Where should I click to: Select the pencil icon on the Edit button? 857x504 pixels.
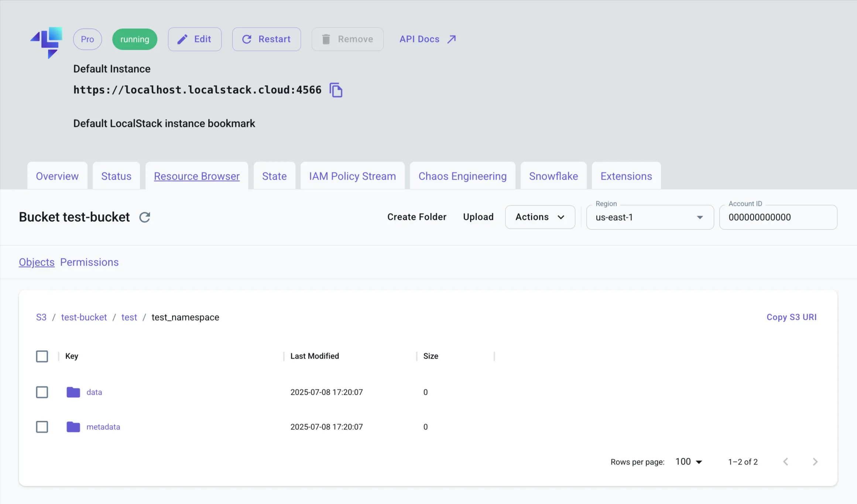coord(183,39)
